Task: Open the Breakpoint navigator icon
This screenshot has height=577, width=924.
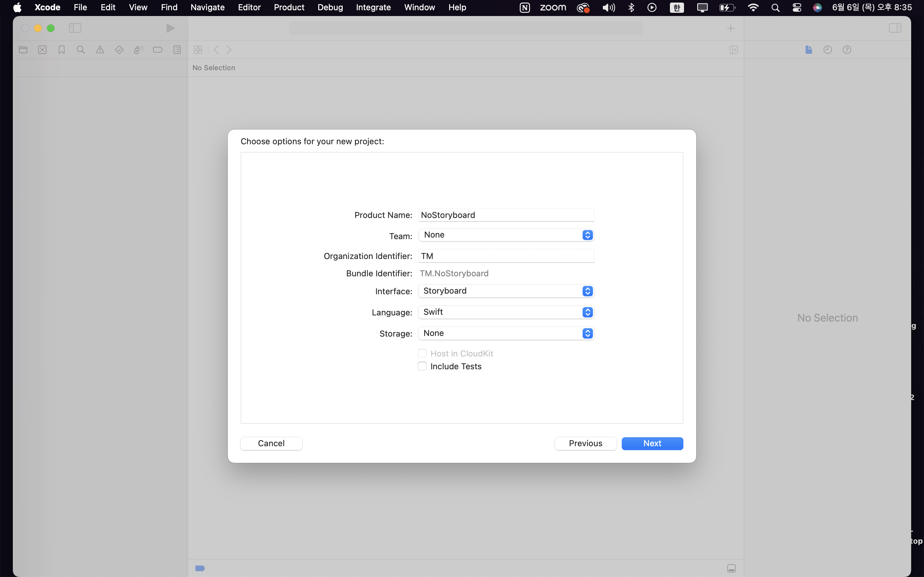Action: tap(158, 50)
